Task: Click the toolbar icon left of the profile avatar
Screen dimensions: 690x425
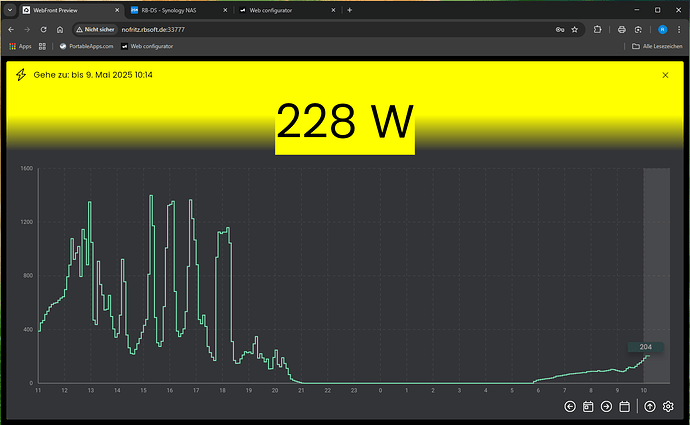Action: [638, 29]
